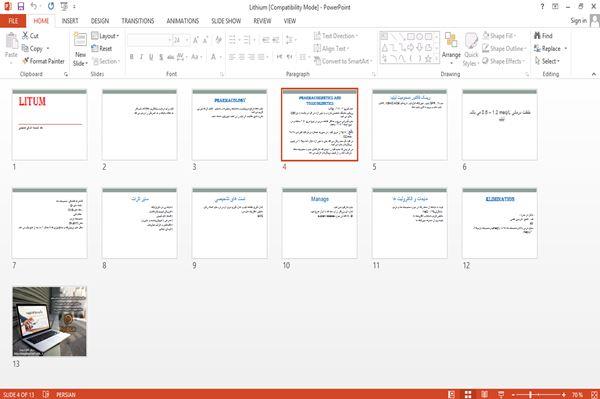The image size is (600, 399).
Task: Click Shape Effects button
Action: click(503, 61)
